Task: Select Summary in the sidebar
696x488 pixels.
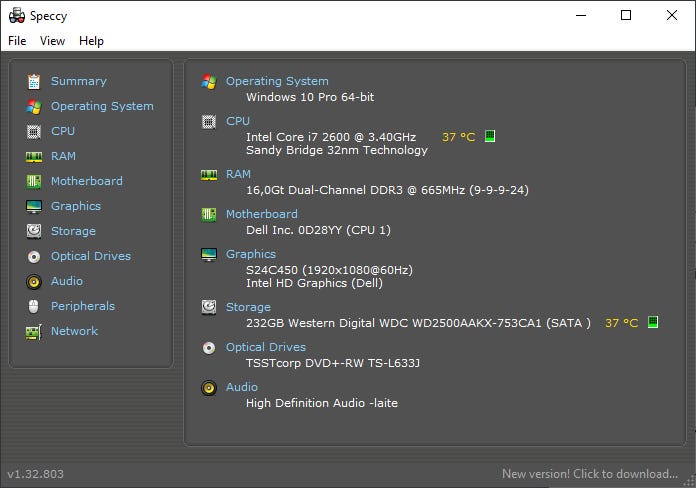Action: click(78, 81)
